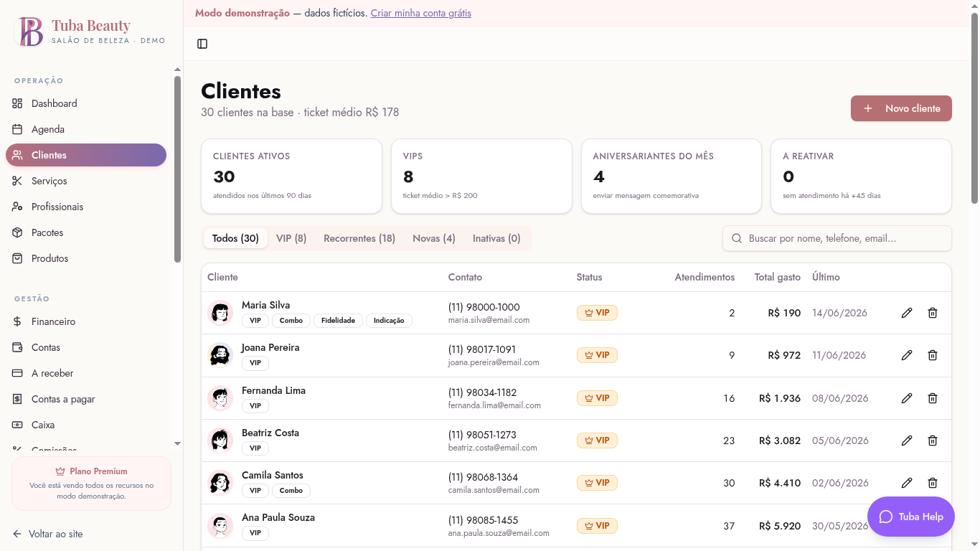Click the trash icon for Camila Santos
This screenshot has height=551, width=980.
coord(933,483)
